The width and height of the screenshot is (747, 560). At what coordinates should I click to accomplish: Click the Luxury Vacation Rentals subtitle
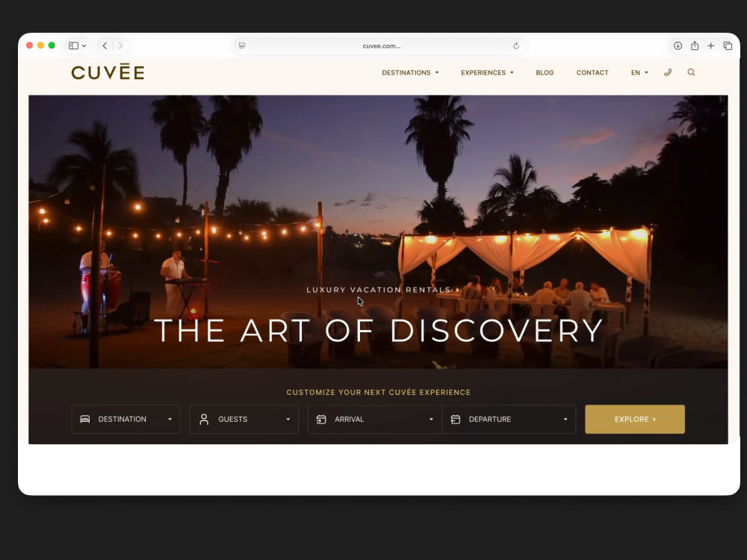coord(378,290)
